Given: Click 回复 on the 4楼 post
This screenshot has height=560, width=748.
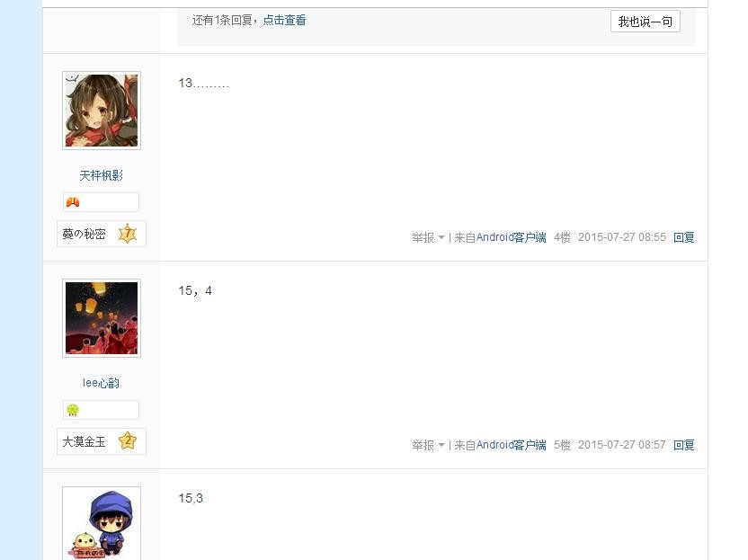Looking at the screenshot, I should (683, 237).
